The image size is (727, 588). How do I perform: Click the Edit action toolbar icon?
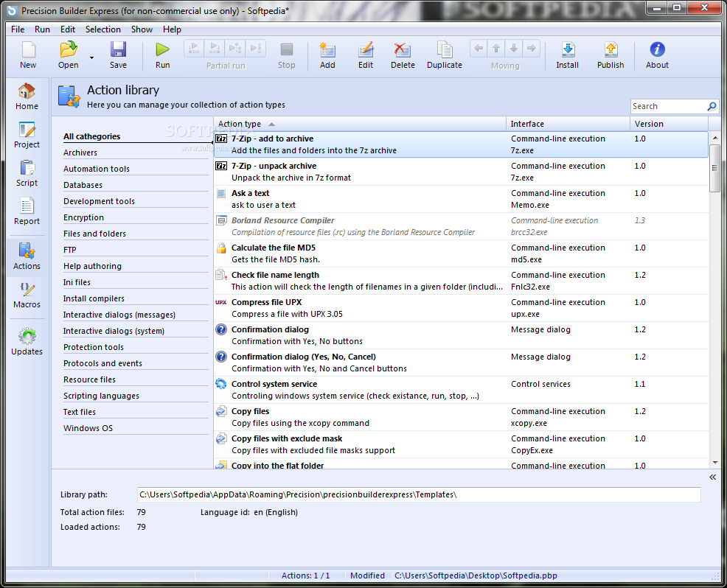(x=366, y=55)
